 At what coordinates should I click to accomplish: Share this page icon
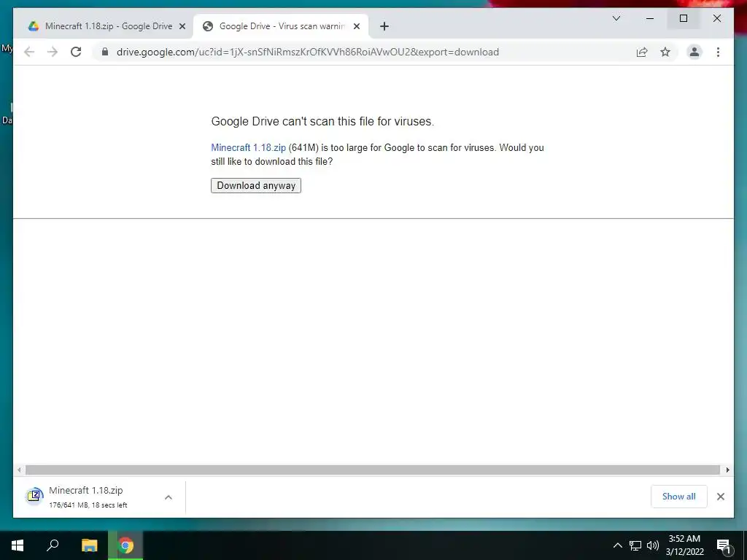pyautogui.click(x=642, y=52)
